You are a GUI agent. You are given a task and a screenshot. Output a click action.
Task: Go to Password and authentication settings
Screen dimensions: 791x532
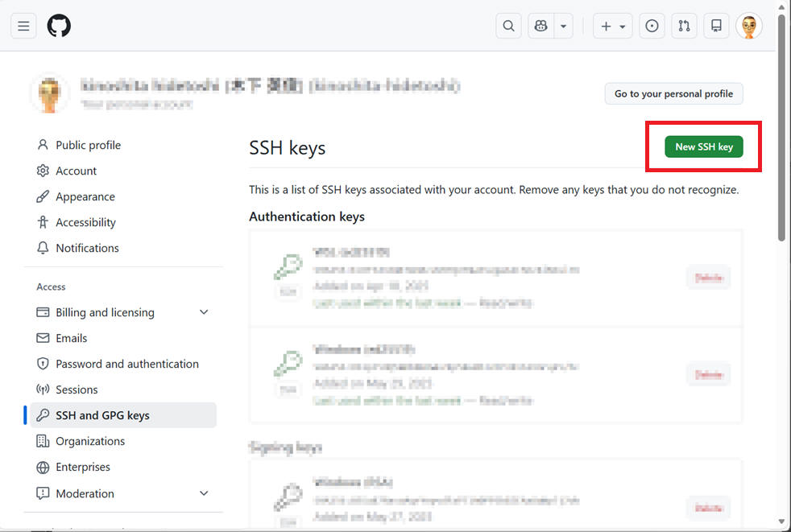click(126, 364)
